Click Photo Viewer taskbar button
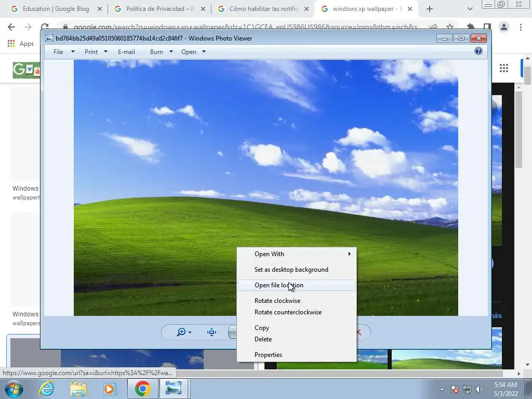The height and width of the screenshot is (399, 532). (x=174, y=389)
